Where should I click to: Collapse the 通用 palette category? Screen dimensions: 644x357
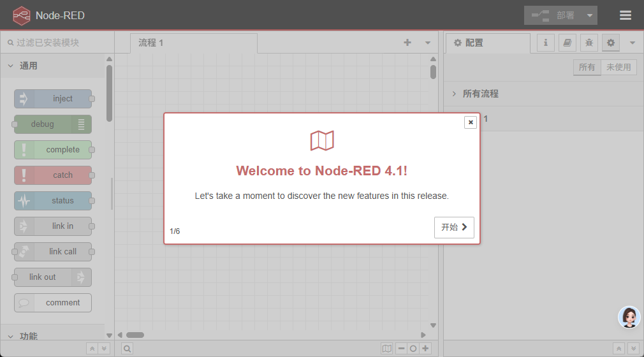54,66
